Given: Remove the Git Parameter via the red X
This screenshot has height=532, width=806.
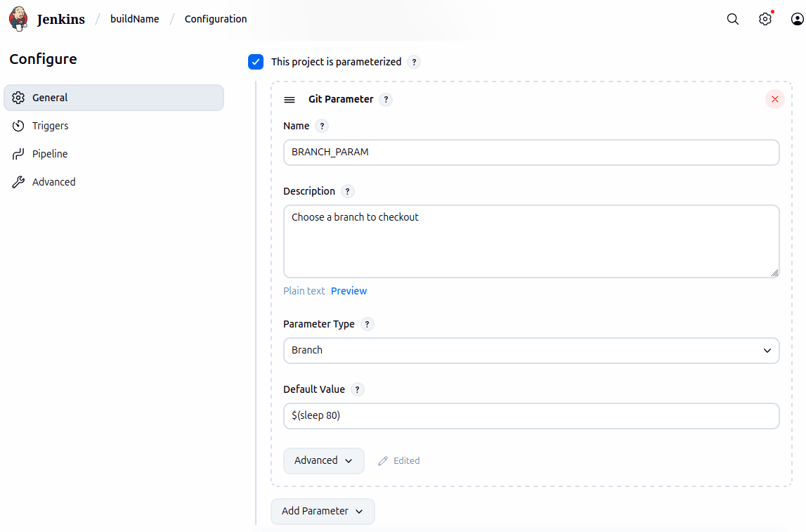Looking at the screenshot, I should pyautogui.click(x=774, y=99).
